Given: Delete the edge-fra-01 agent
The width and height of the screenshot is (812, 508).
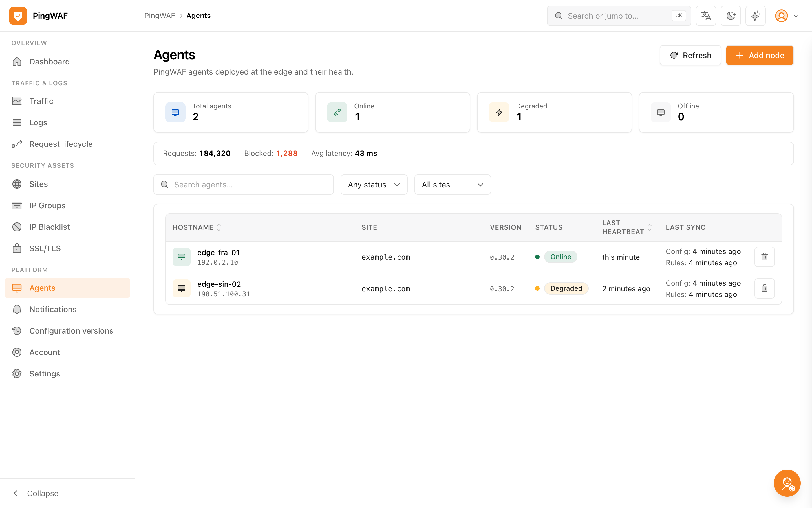Looking at the screenshot, I should (765, 257).
